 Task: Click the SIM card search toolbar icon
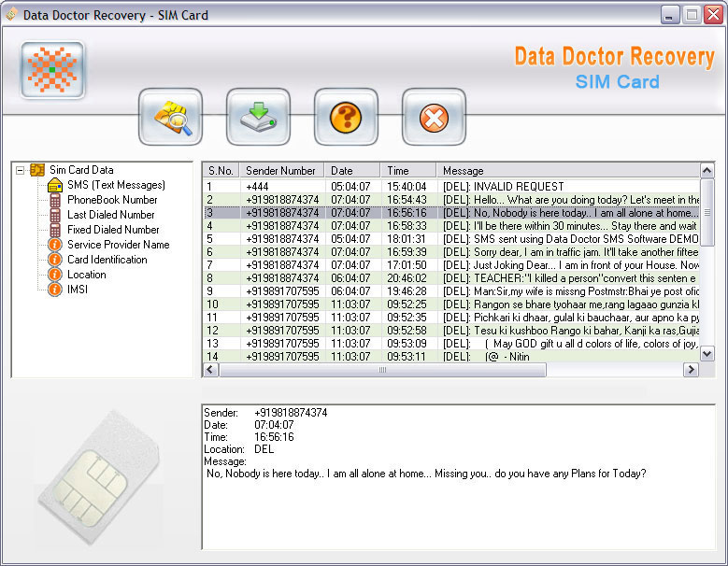(x=170, y=118)
